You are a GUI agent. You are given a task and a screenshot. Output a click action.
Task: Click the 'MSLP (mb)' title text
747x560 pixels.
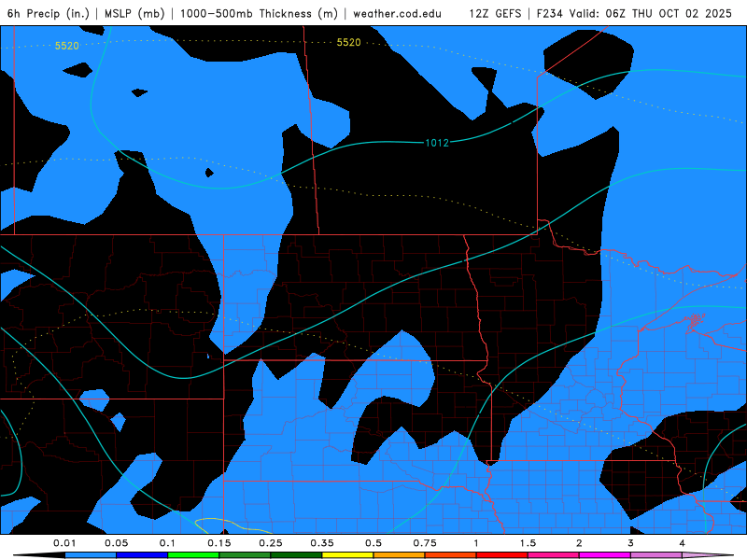pyautogui.click(x=134, y=13)
